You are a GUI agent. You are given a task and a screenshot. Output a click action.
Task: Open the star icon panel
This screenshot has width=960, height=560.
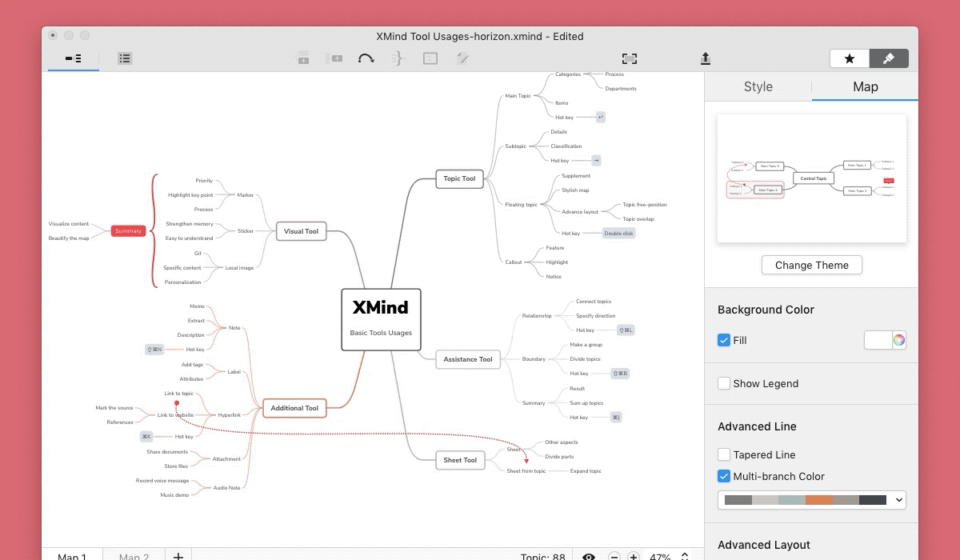tap(850, 58)
